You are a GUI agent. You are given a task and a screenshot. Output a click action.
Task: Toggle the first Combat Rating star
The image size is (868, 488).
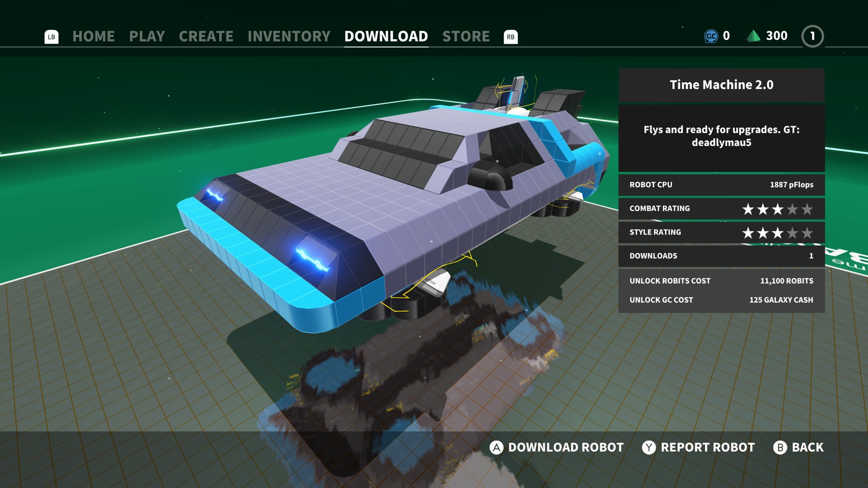(747, 209)
